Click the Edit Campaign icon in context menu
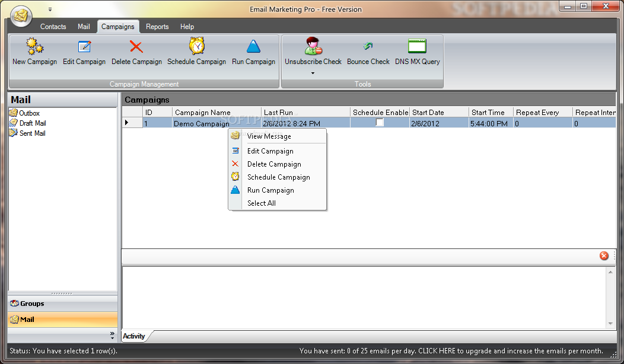Image resolution: width=624 pixels, height=364 pixels. click(235, 151)
